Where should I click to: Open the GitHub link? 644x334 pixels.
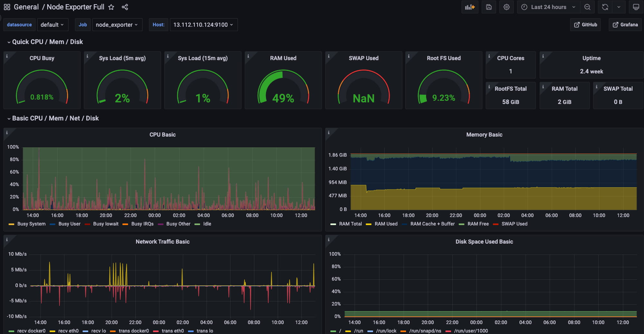coord(585,25)
